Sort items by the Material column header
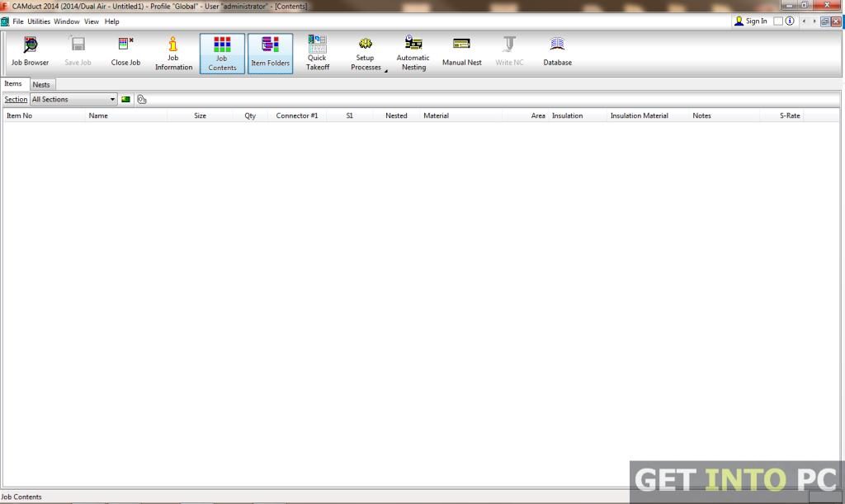The width and height of the screenshot is (845, 504). pyautogui.click(x=436, y=115)
